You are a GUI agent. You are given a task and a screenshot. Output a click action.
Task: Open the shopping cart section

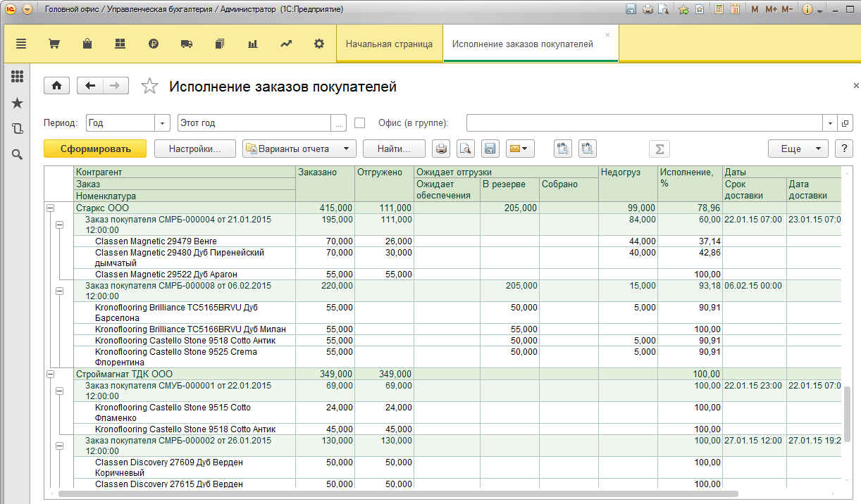click(x=54, y=44)
